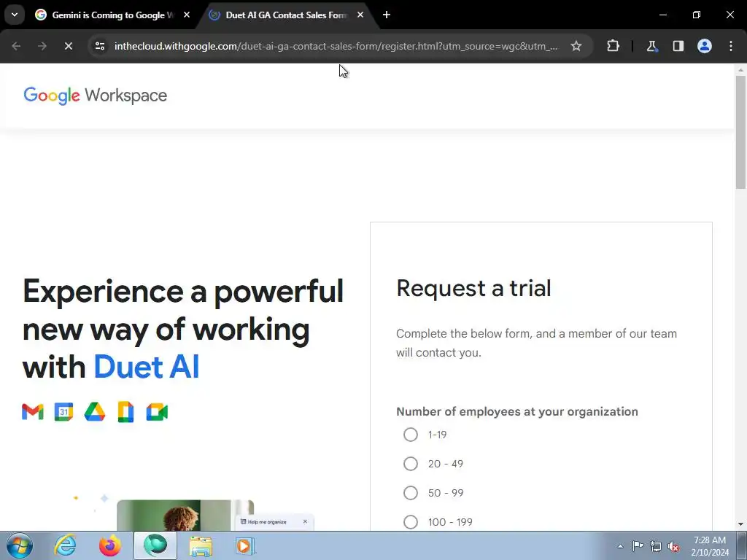Select the 20 - 49 employees option

[411, 464]
